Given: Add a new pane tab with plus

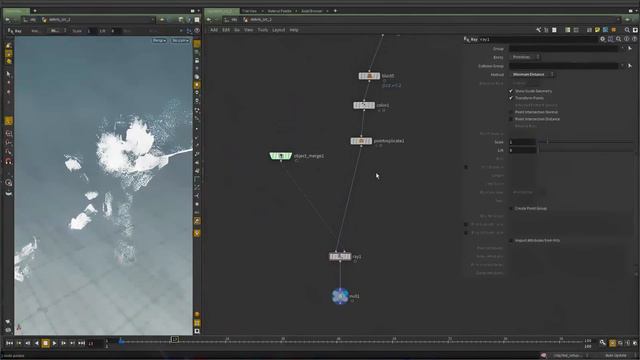Looking at the screenshot, I should [336, 11].
